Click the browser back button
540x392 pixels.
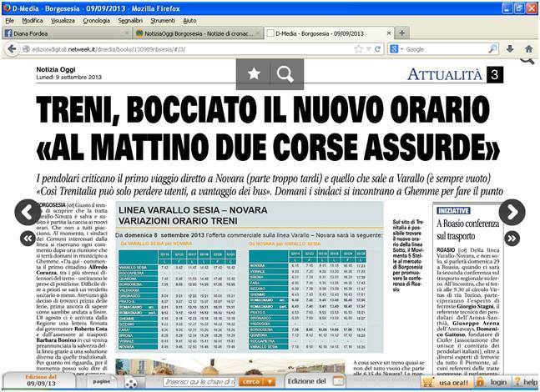tap(11, 49)
